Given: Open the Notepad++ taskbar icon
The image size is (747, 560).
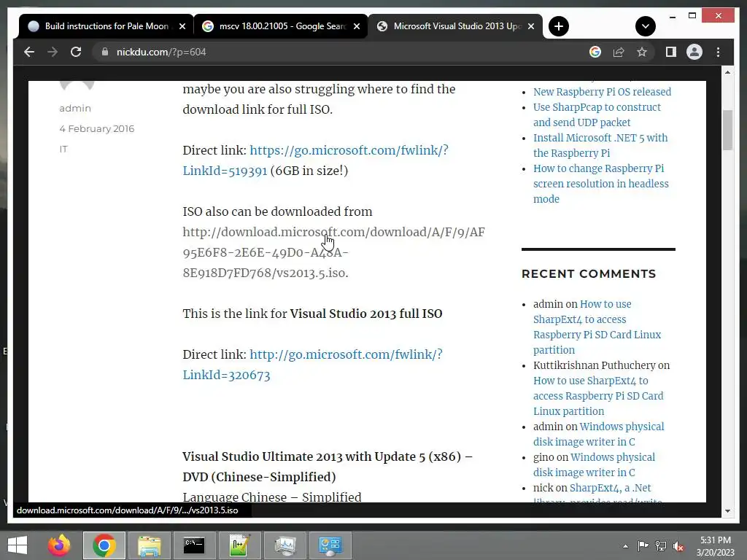Looking at the screenshot, I should pyautogui.click(x=239, y=545).
